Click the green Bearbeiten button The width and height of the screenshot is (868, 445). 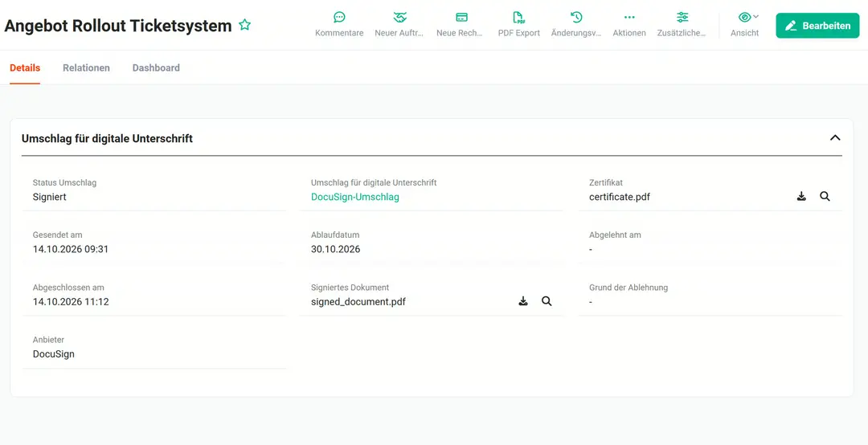(817, 26)
